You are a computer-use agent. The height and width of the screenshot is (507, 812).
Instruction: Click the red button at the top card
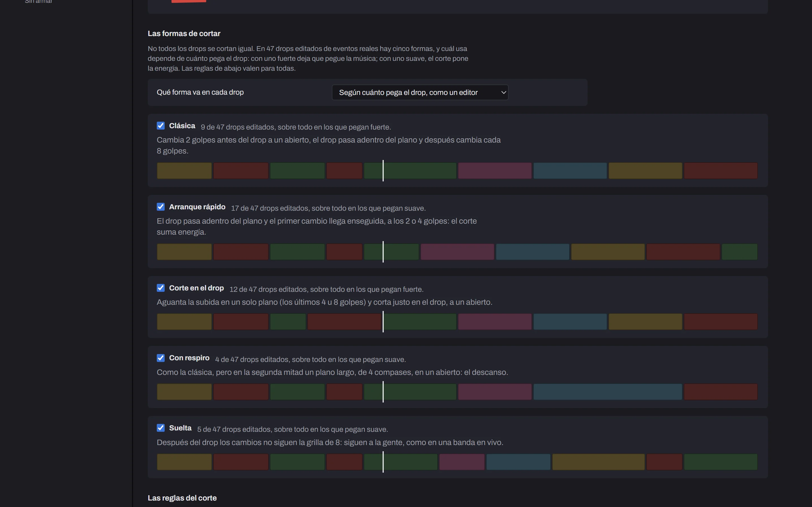(x=189, y=1)
